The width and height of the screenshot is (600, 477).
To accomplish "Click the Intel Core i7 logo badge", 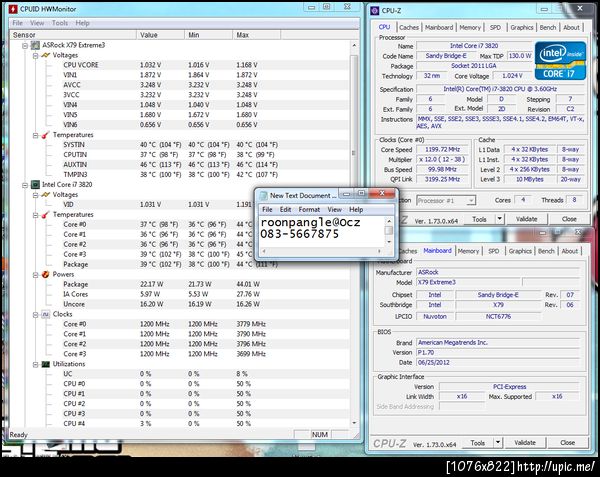I will click(x=559, y=61).
